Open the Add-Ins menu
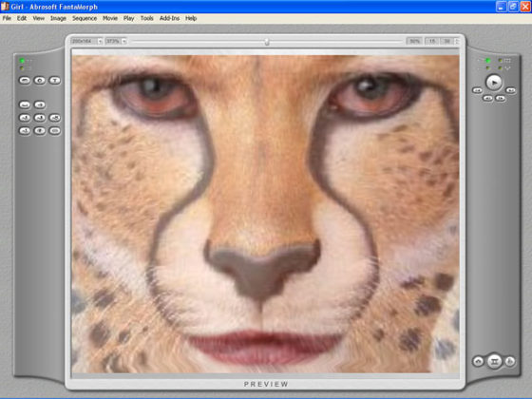532x399 pixels. click(169, 18)
